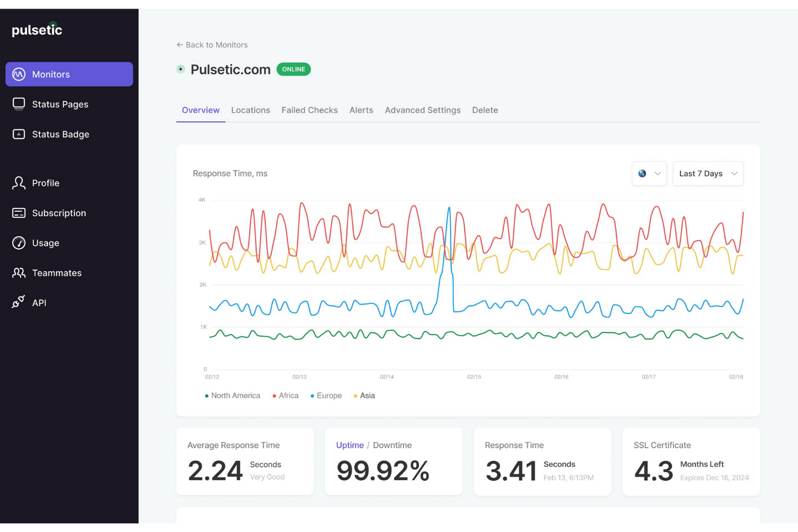
Task: Toggle the North America line visibility
Action: point(232,396)
